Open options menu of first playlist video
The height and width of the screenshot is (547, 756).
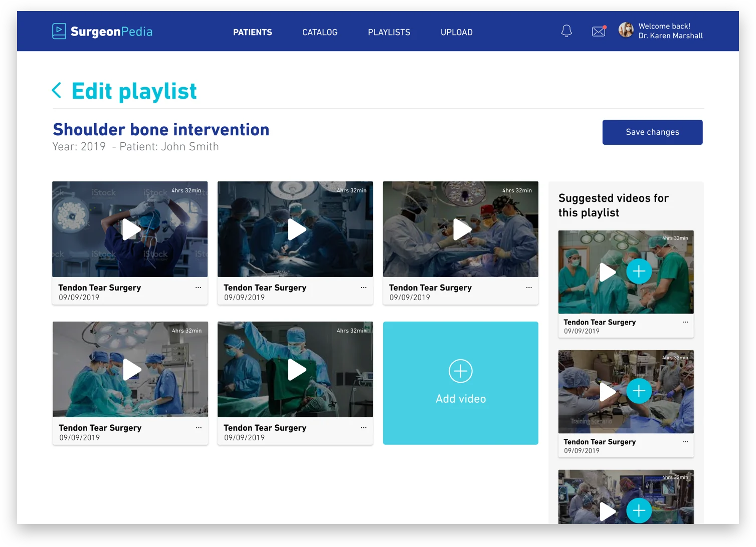point(198,288)
